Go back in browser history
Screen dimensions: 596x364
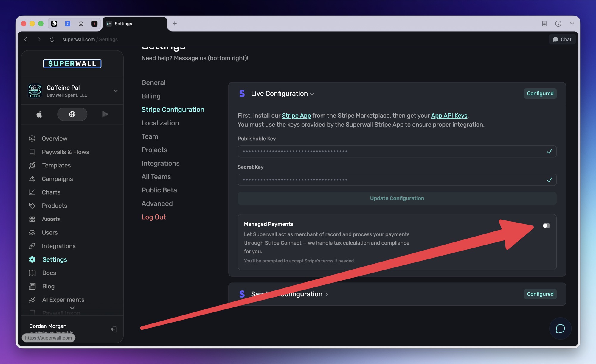26,39
